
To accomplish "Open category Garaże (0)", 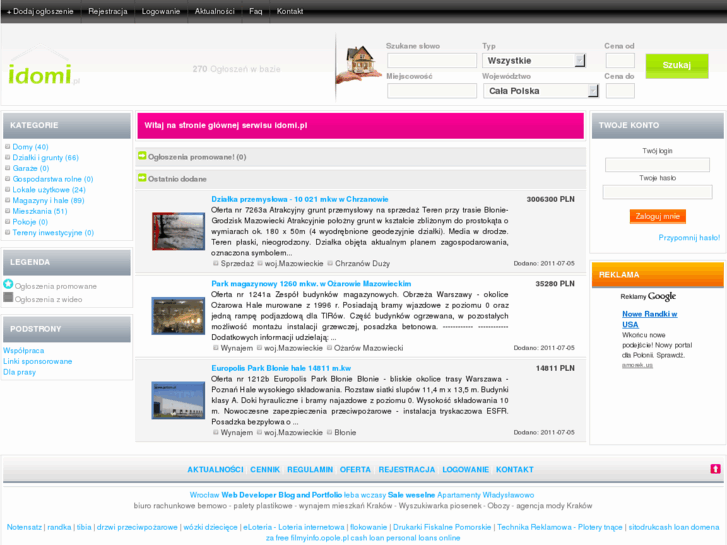I will (x=31, y=168).
